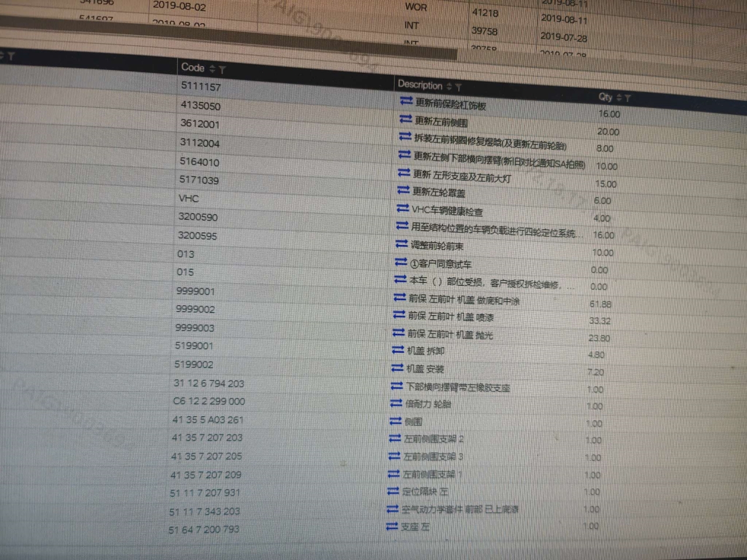This screenshot has width=747, height=560.
Task: Open filter for the Description column
Action: (458, 87)
